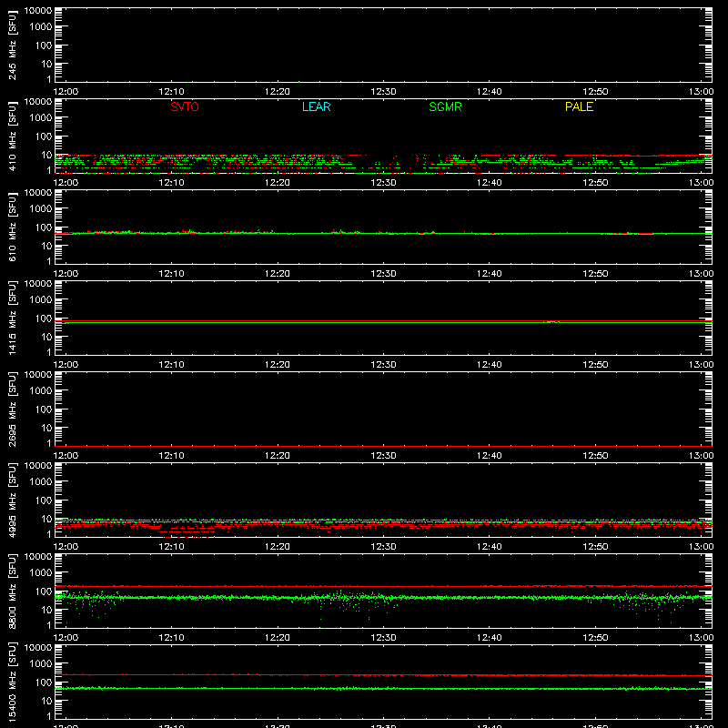
Task: Click 12:00 time label below 8800 MHz panel
Action: (x=66, y=638)
